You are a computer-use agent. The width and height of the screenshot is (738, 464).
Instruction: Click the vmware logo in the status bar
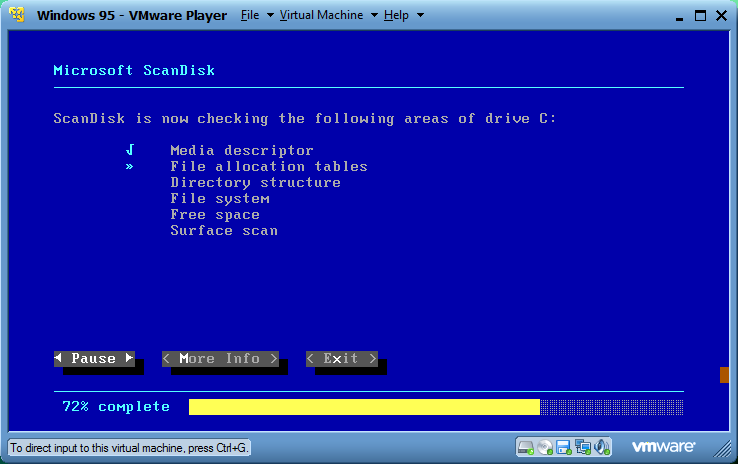click(663, 446)
